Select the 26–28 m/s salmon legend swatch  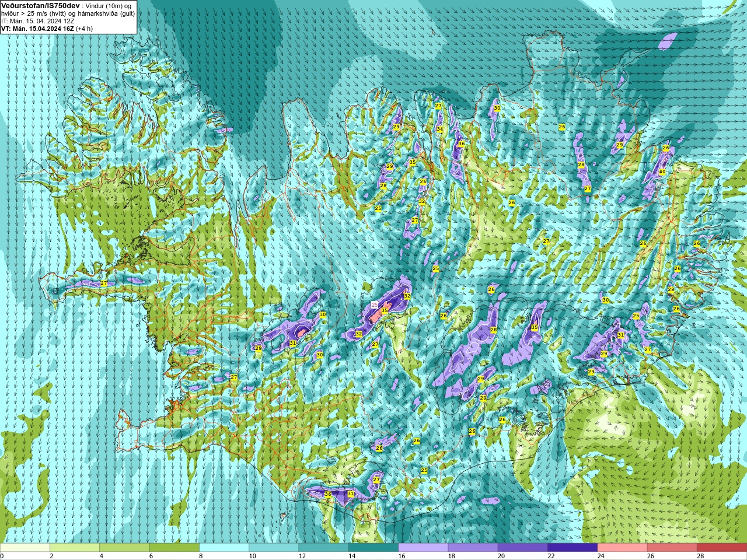(x=672, y=548)
